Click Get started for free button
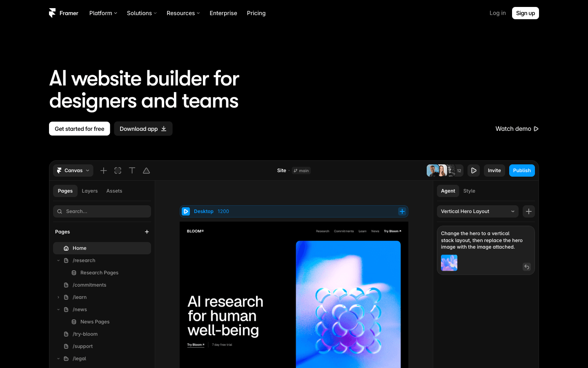Viewport: 588px width, 368px height. 80,129
